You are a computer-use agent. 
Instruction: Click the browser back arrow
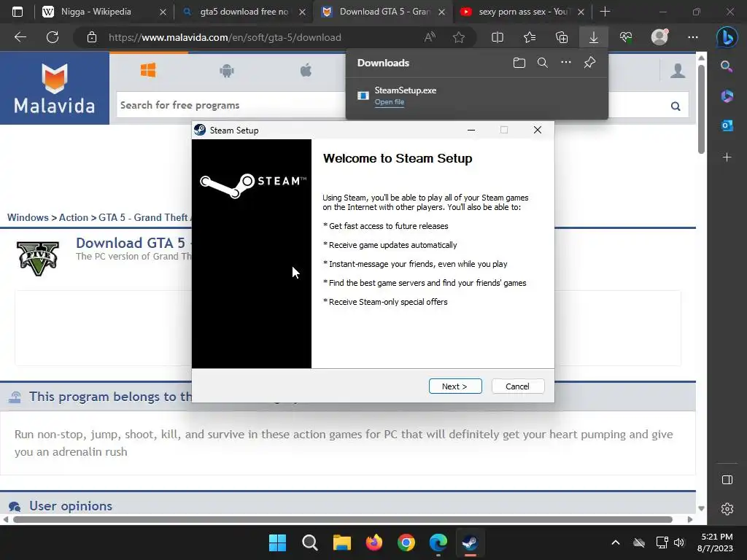20,37
